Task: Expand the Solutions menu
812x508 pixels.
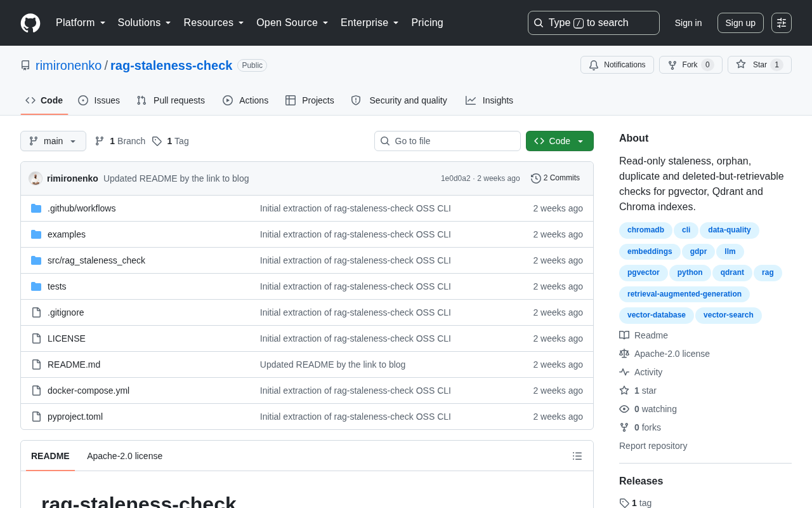Action: coord(145,23)
